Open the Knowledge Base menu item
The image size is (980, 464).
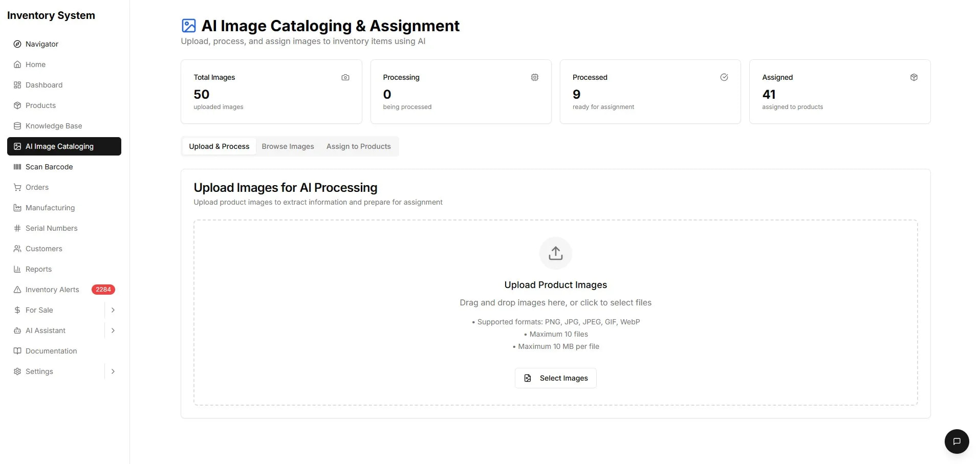click(64, 126)
